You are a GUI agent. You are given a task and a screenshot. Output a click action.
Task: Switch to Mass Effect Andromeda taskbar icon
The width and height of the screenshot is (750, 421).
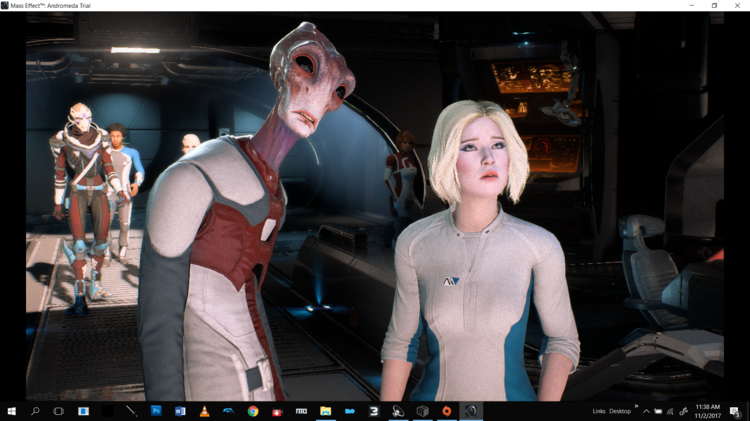point(471,411)
